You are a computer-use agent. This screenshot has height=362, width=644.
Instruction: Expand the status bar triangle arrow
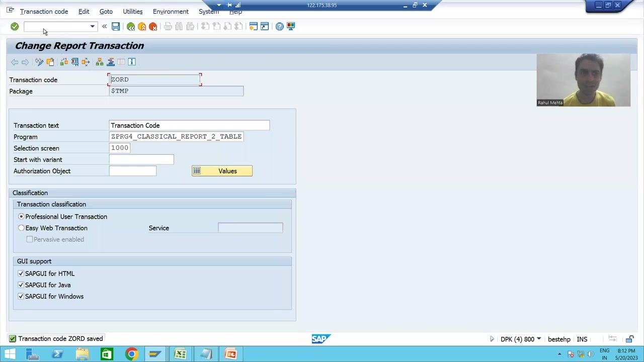[x=492, y=339]
